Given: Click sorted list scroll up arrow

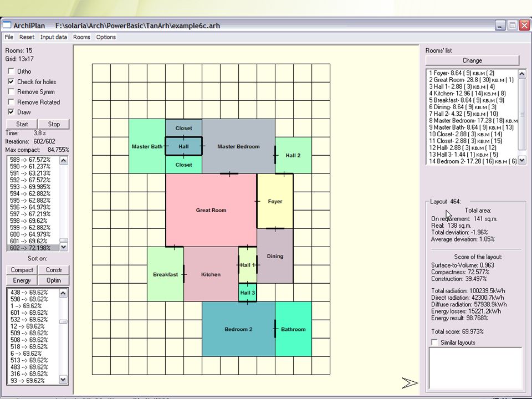Looking at the screenshot, I should 63,293.
